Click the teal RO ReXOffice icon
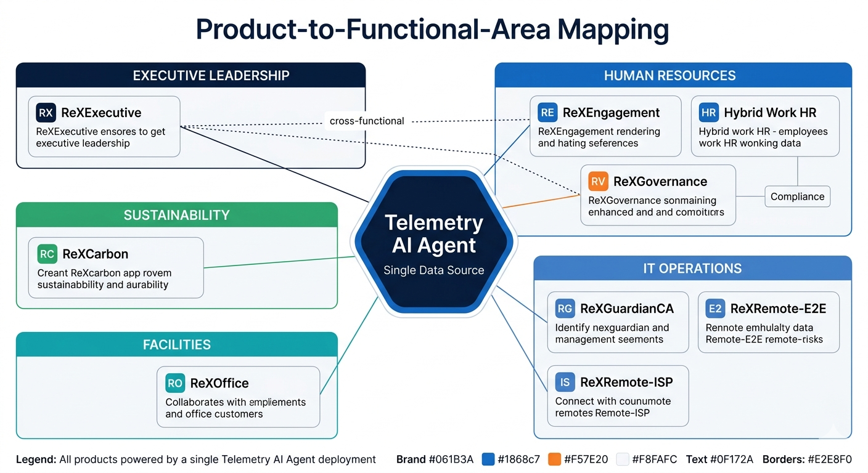This screenshot has height=473, width=868. [x=174, y=383]
